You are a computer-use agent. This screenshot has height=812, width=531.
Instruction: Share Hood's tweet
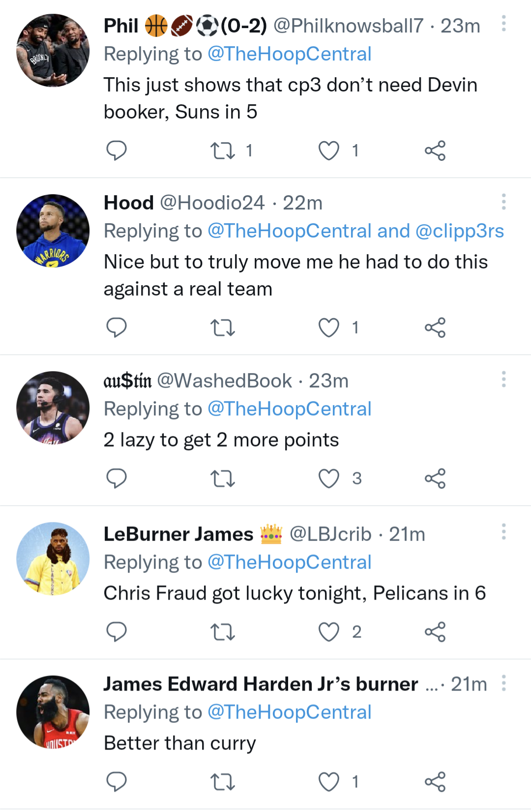[435, 328]
